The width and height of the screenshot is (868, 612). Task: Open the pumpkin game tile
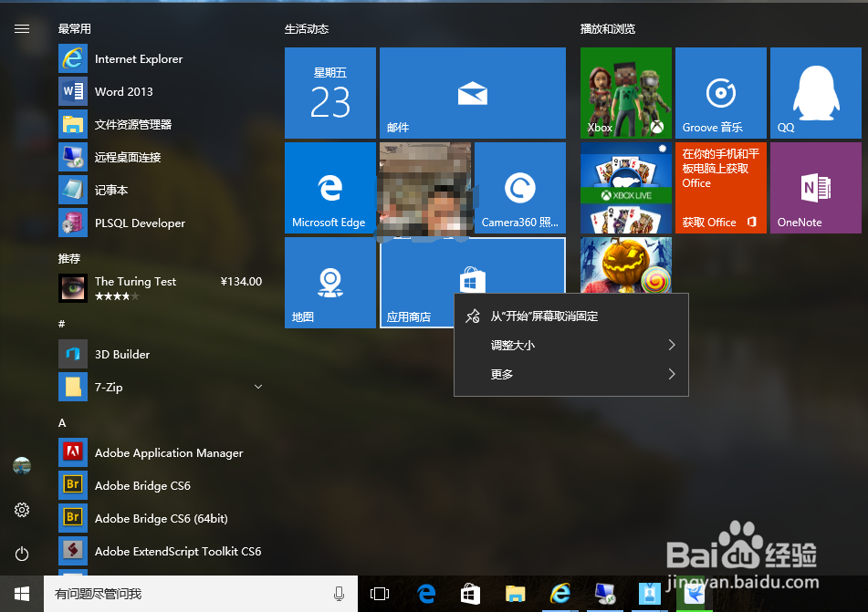[x=626, y=265]
